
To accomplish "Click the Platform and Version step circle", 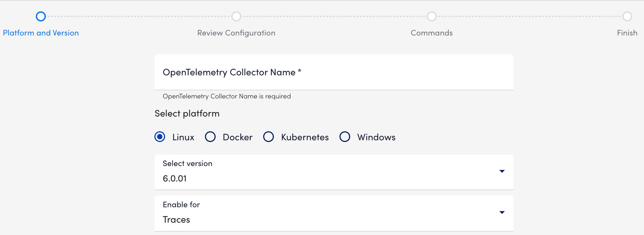I will point(41,16).
